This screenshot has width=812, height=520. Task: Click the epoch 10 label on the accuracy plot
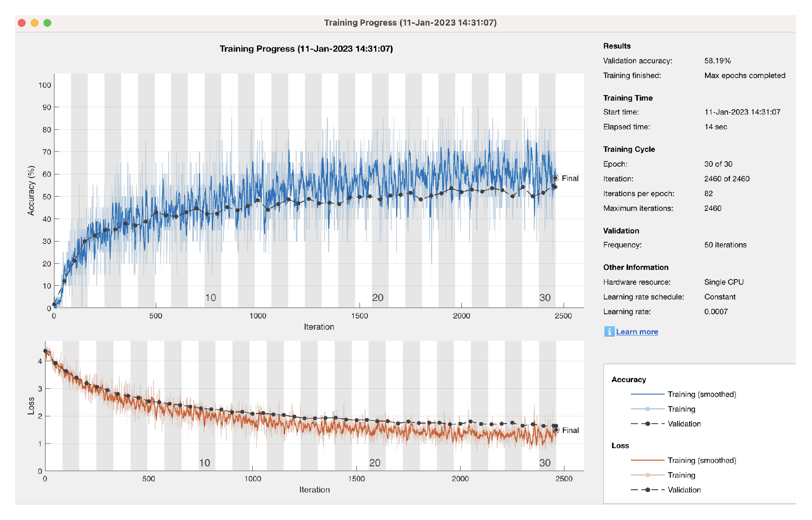pos(210,298)
